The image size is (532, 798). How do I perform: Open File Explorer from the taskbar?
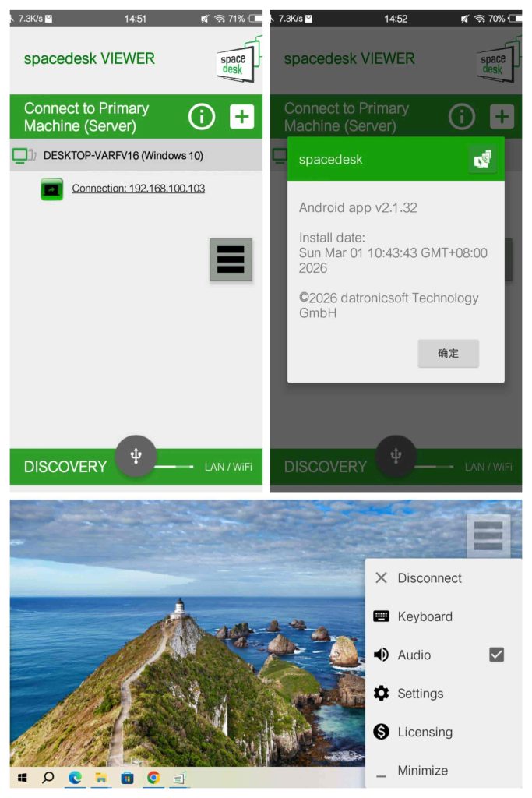101,779
